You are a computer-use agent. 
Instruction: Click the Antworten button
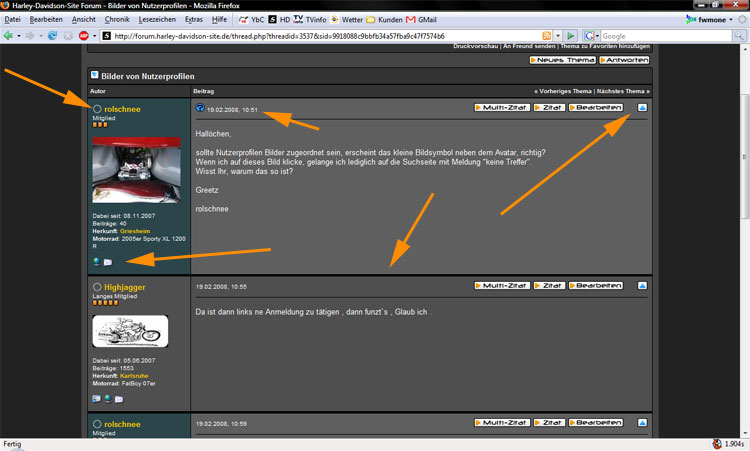623,60
